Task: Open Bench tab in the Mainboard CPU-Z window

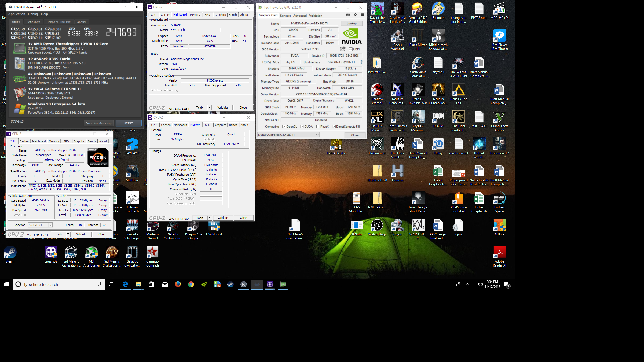Action: click(x=233, y=15)
